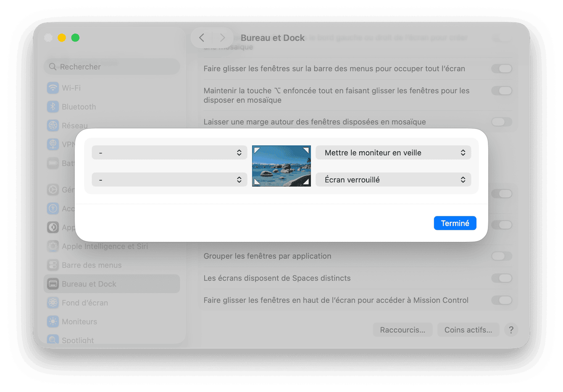Viewport: 563px width, 392px height.
Task: Go to Spotlight settings in sidebar
Action: tap(78, 340)
